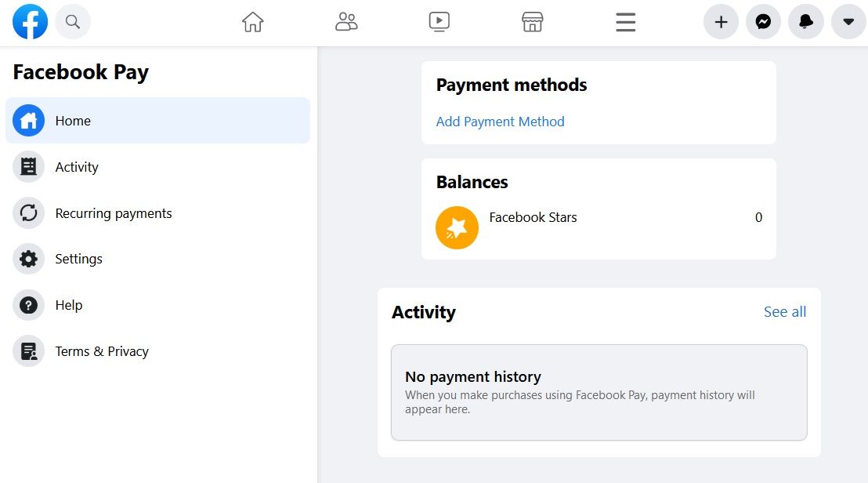Open the Help section
Viewport: 868px width, 483px height.
pyautogui.click(x=68, y=305)
